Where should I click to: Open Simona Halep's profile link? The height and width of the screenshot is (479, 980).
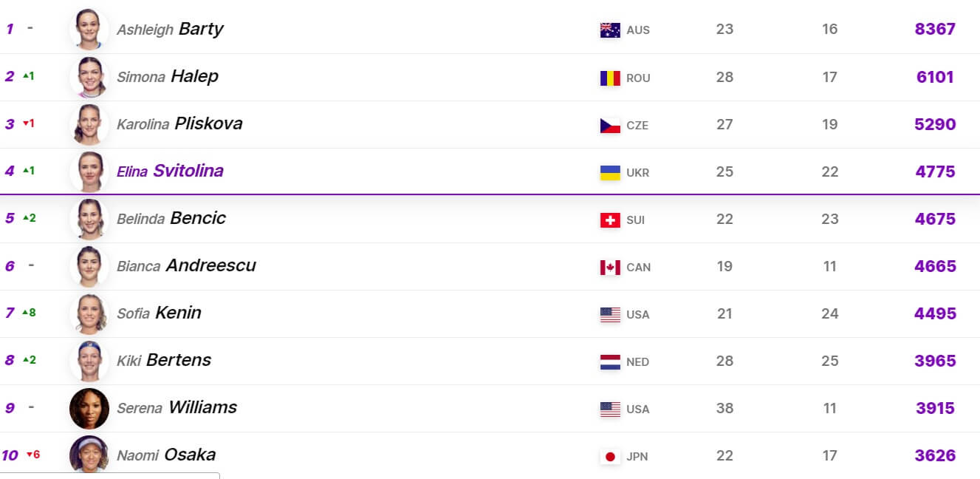click(x=168, y=76)
